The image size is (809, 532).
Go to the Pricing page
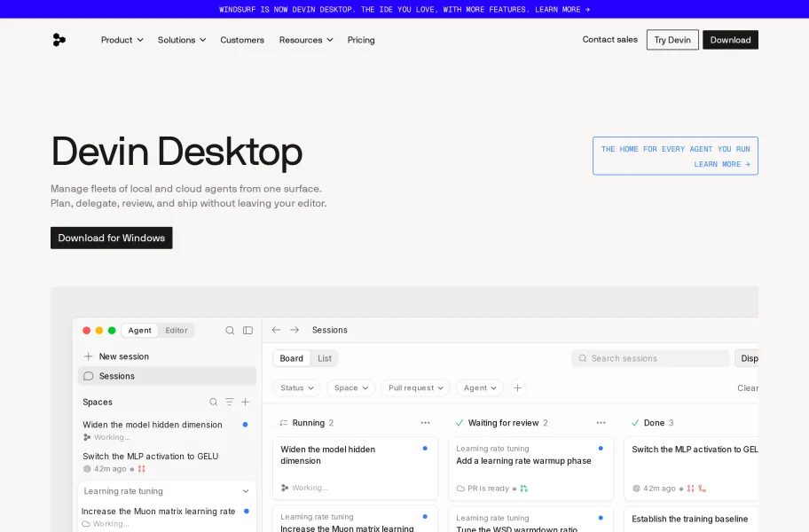361,40
